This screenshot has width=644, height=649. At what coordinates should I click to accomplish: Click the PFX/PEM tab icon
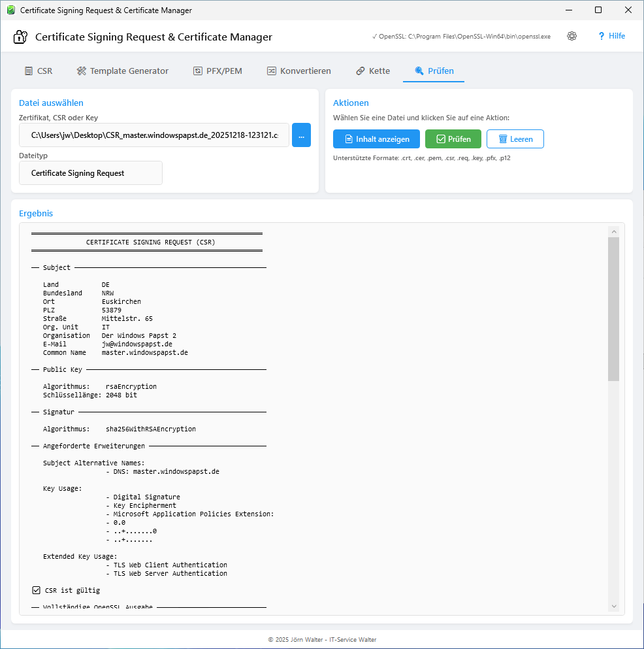pyautogui.click(x=197, y=71)
